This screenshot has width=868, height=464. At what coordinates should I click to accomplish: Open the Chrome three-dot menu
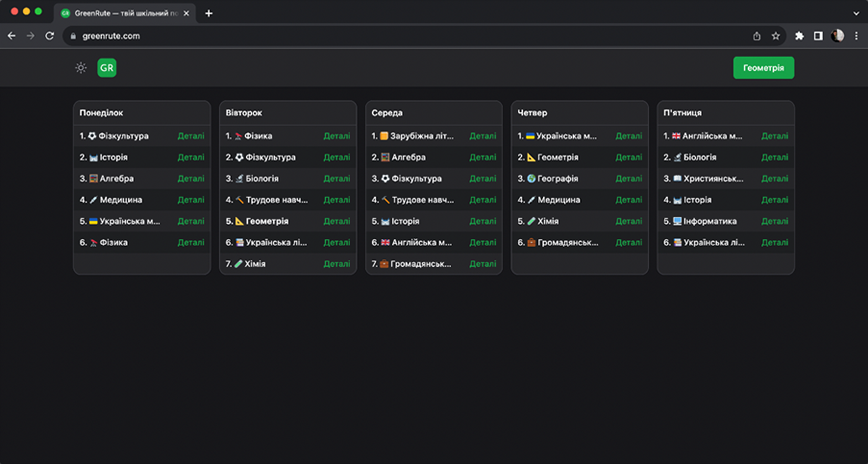coord(856,36)
